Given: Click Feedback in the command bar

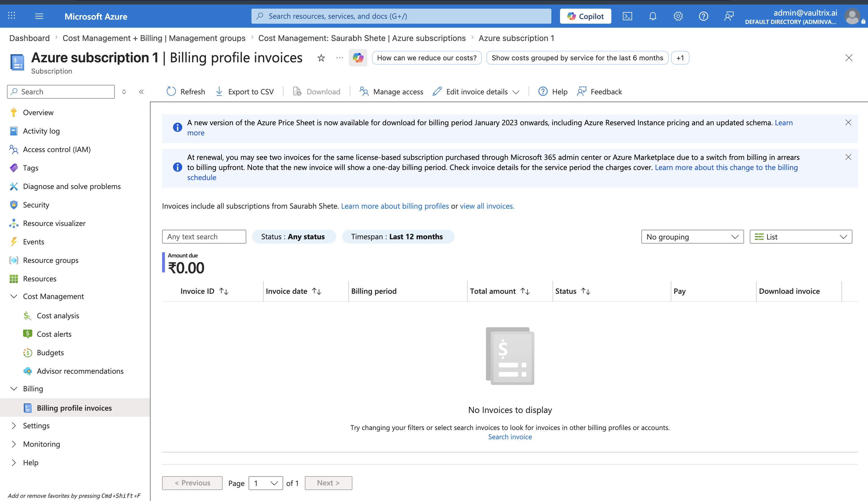Looking at the screenshot, I should 600,91.
